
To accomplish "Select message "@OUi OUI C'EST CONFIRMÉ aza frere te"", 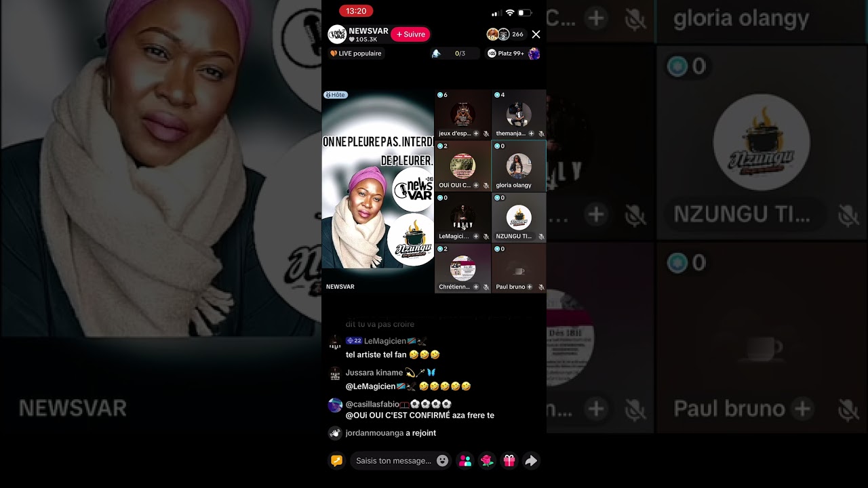I will pyautogui.click(x=420, y=415).
